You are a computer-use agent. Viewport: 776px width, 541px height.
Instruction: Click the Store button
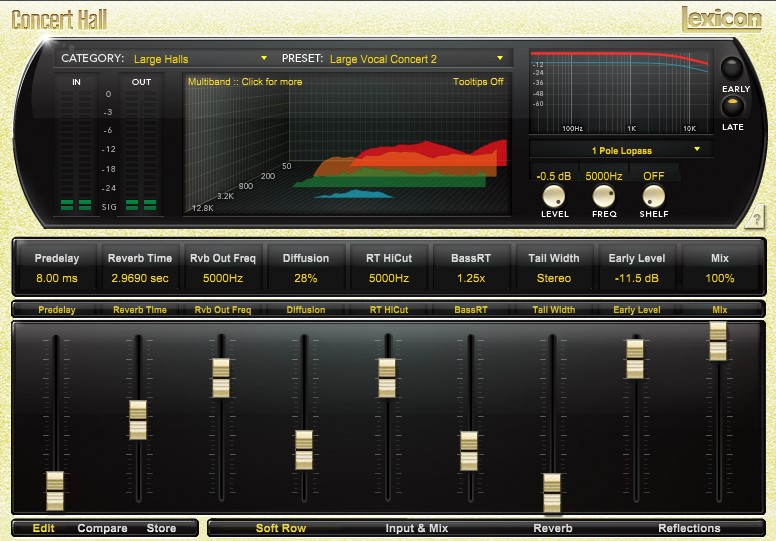(161, 528)
